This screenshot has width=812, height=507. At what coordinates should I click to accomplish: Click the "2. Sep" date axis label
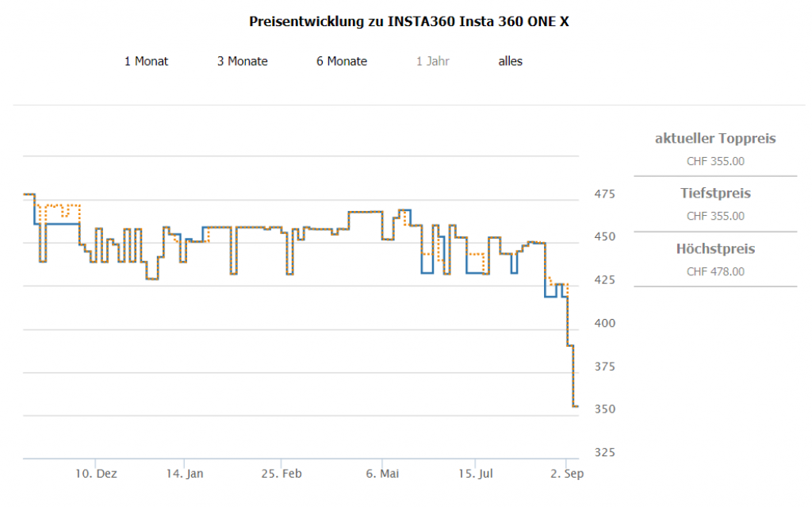click(567, 474)
